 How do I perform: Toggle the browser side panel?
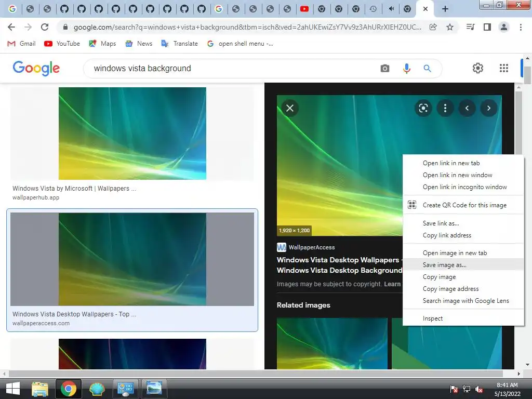(x=487, y=27)
